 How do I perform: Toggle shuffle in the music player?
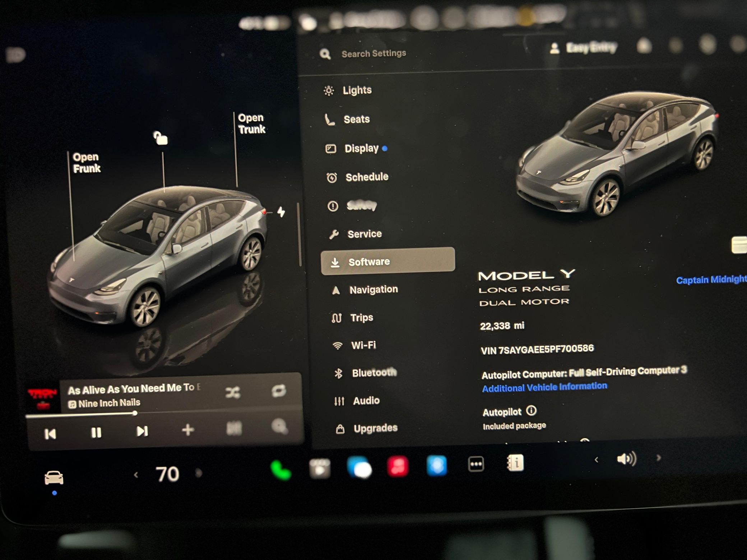[233, 393]
